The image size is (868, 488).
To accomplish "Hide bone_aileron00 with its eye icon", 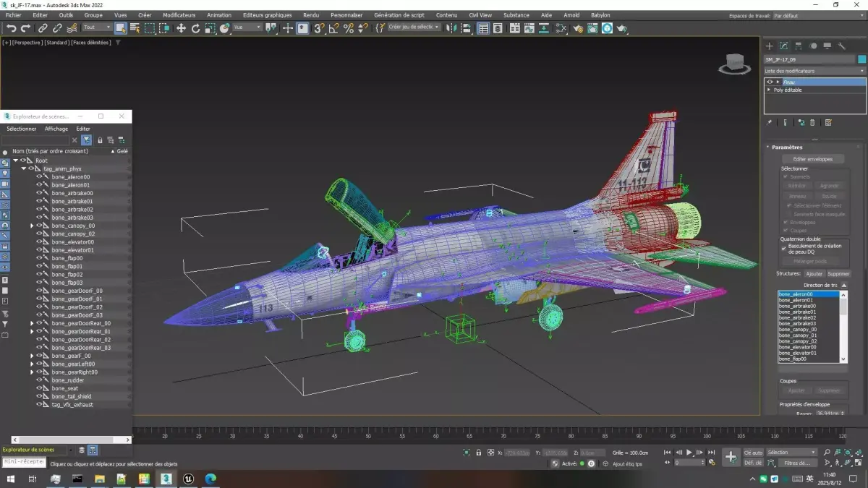I will pos(39,177).
